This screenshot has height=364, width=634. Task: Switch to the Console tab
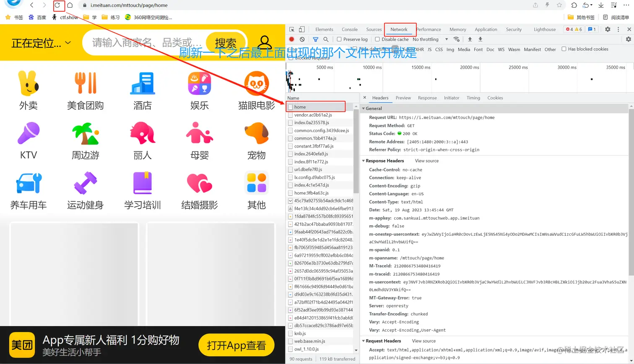pos(350,29)
